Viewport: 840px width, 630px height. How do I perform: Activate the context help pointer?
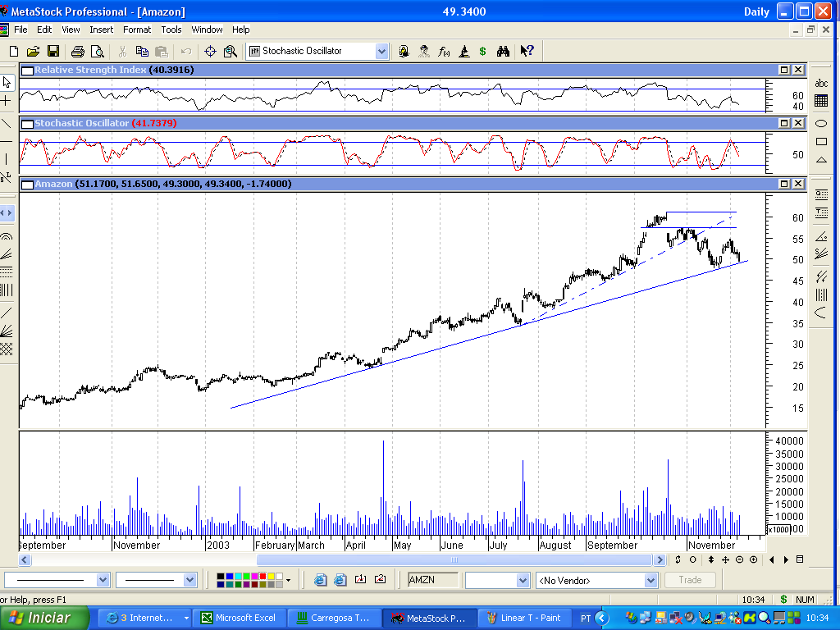527,52
